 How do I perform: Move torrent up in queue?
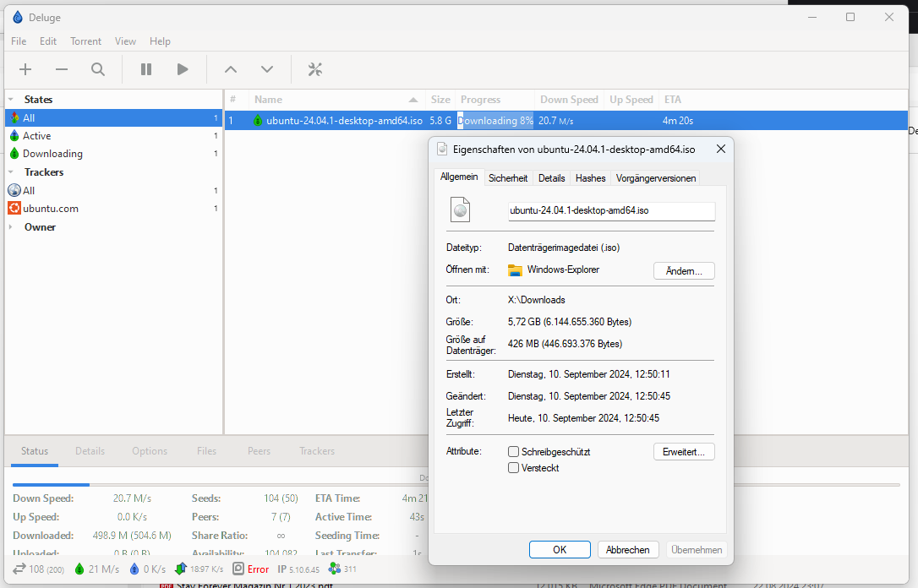[x=231, y=69]
